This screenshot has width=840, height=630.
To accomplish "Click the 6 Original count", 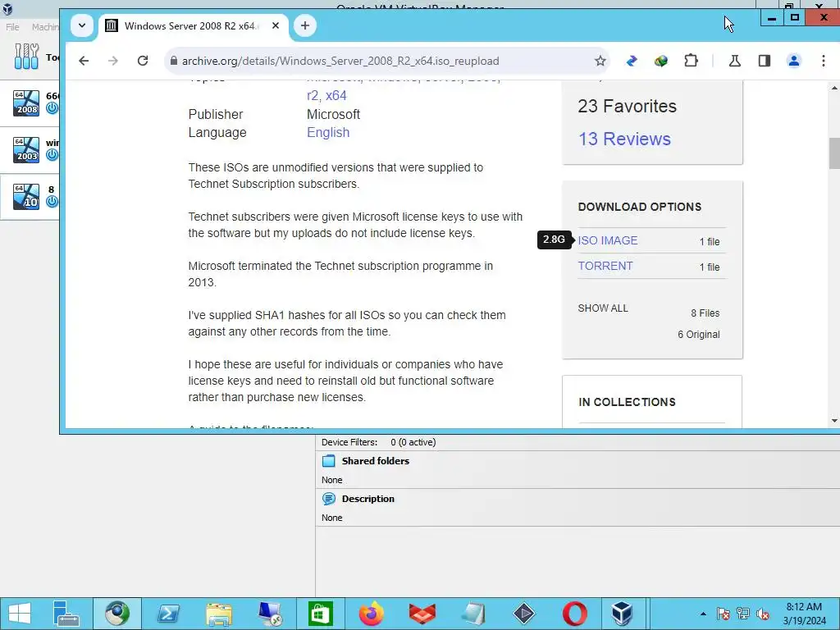I will (x=699, y=335).
